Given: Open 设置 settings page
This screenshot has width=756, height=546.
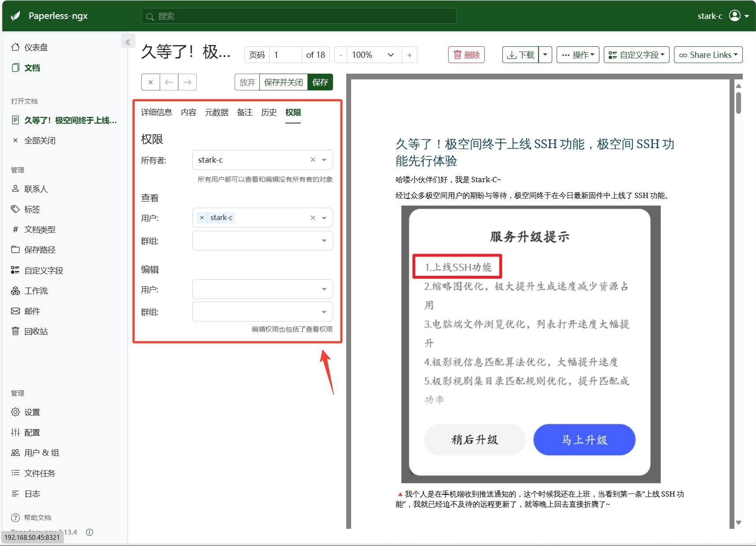Looking at the screenshot, I should click(x=26, y=412).
